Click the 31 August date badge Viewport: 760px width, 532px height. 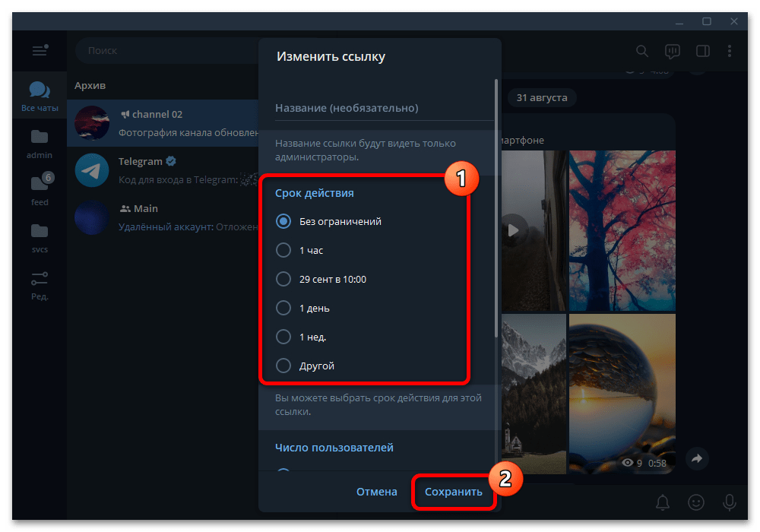click(541, 97)
